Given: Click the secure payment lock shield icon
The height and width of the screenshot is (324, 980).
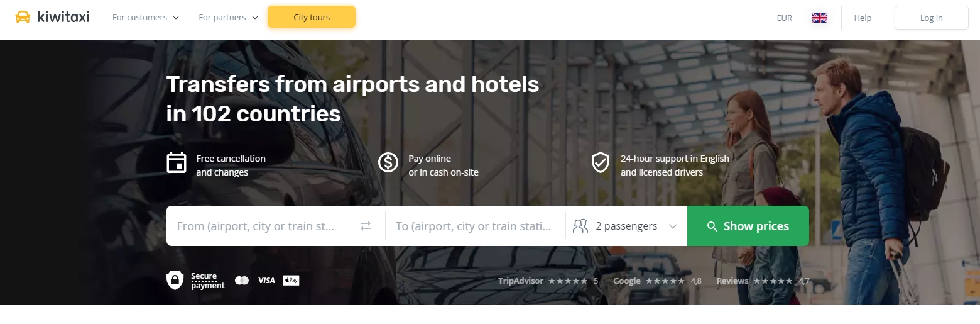Looking at the screenshot, I should [175, 280].
